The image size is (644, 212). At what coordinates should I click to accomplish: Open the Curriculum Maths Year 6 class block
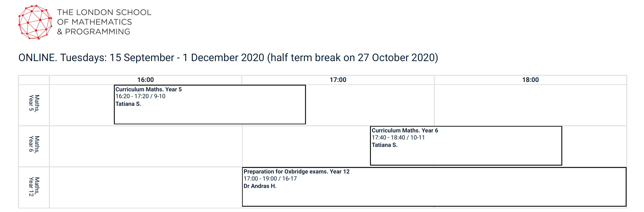(x=466, y=146)
